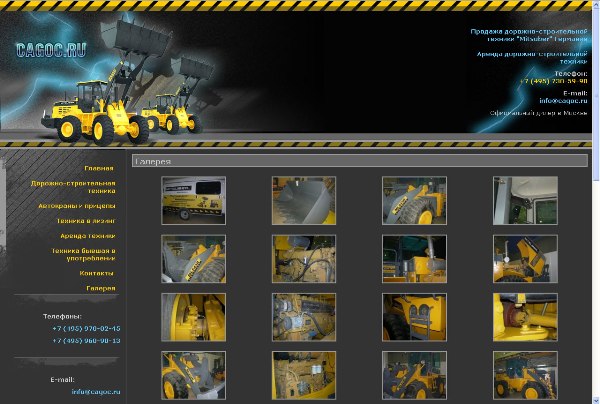Open Дорожно-строительная техника menu item

[73, 187]
